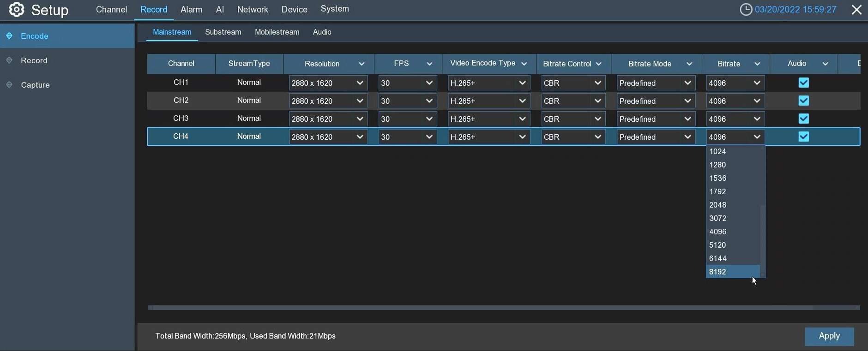Select Record in the sidebar
This screenshot has height=351, width=868.
click(67, 60)
